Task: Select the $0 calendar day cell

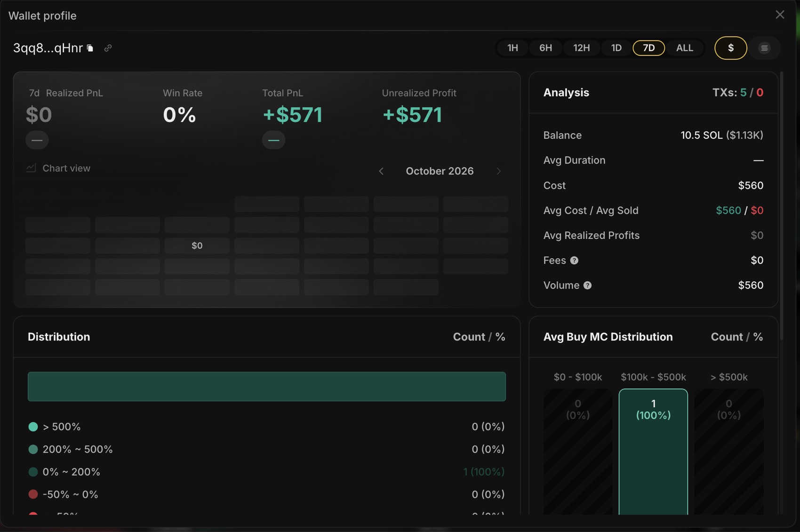Action: 197,246
